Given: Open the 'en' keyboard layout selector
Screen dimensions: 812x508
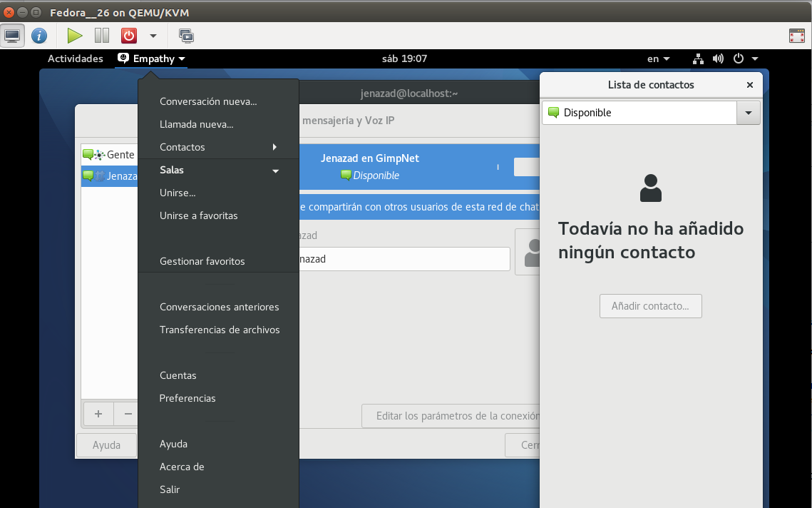Looking at the screenshot, I should pyautogui.click(x=658, y=59).
